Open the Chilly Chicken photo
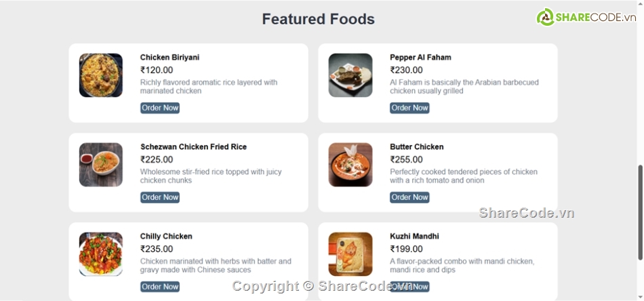The height and width of the screenshot is (301, 644). pyautogui.click(x=101, y=254)
